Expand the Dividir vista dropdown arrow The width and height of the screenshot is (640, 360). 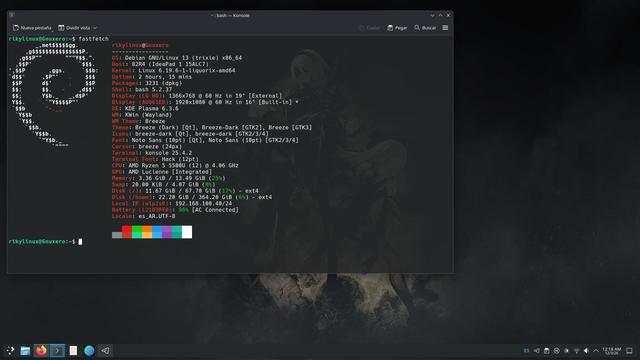tap(95, 28)
